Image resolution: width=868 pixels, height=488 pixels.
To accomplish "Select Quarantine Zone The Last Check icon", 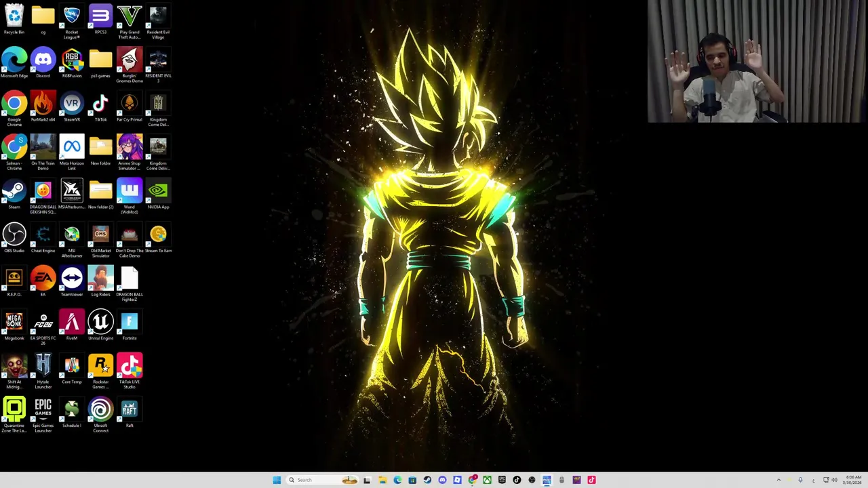I will (x=14, y=415).
